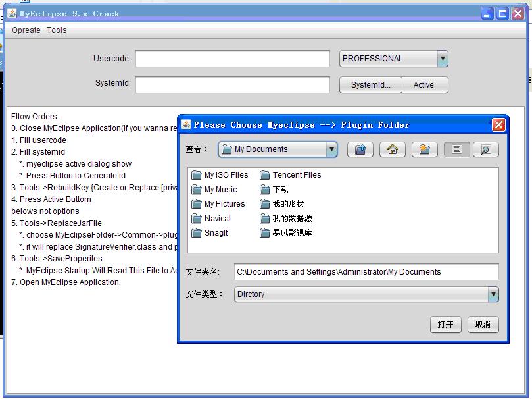Maximize the MyEclipse Crack window
The image size is (532, 399).
point(502,14)
